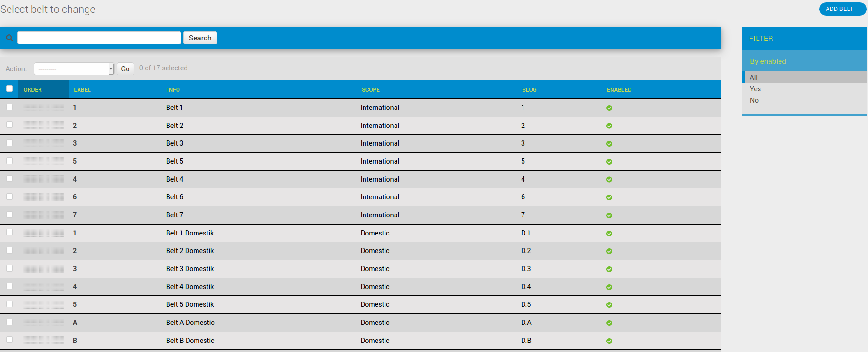This screenshot has height=352, width=868.
Task: Open the Action dropdown menu
Action: click(74, 69)
